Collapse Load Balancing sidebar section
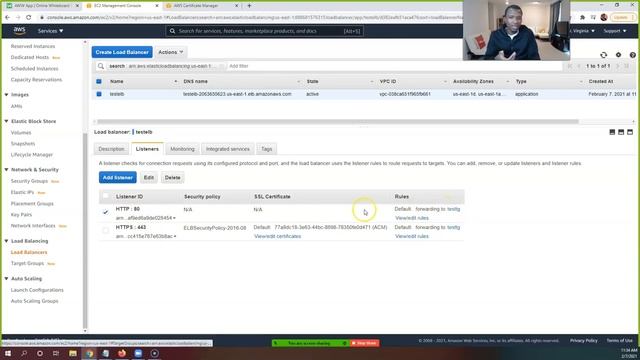 [x=7, y=241]
